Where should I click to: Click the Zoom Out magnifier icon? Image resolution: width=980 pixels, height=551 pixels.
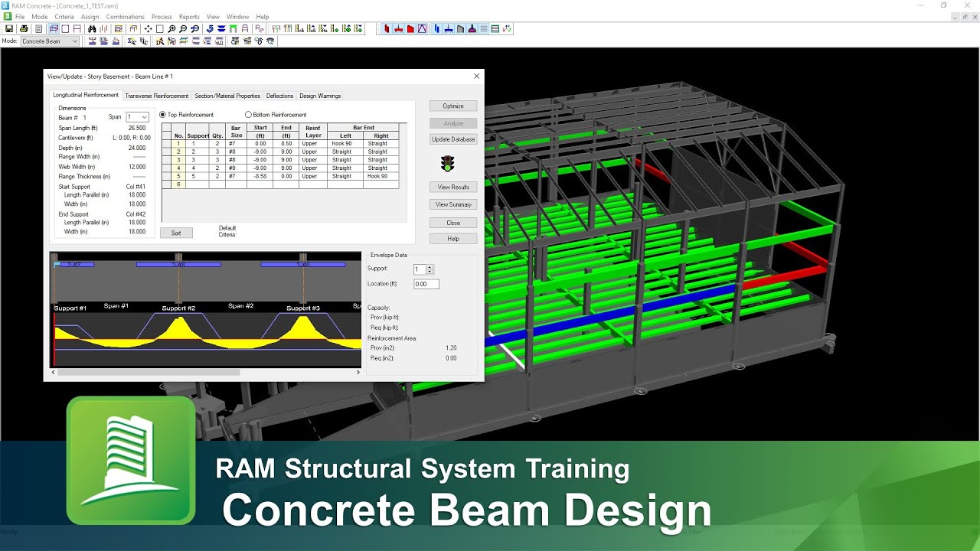coord(183,29)
